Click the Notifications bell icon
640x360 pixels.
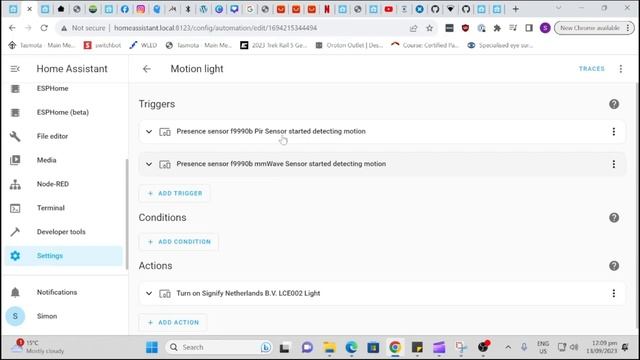(15, 292)
